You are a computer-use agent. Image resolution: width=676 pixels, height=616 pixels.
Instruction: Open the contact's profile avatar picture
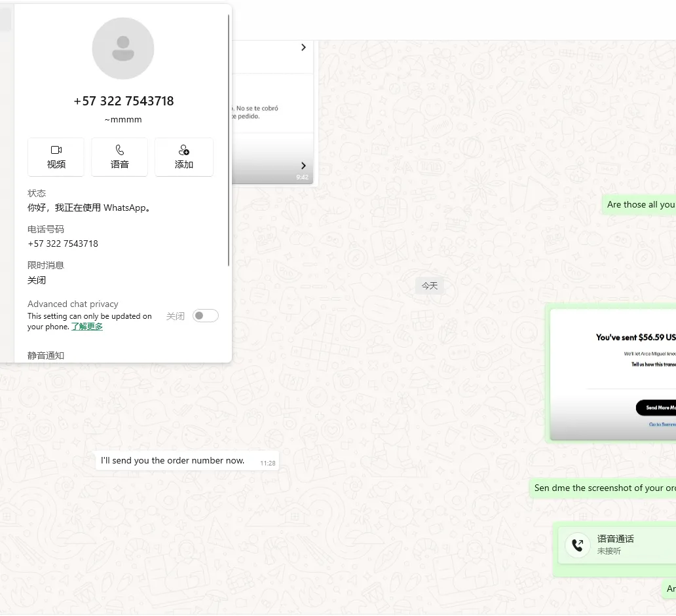click(123, 49)
